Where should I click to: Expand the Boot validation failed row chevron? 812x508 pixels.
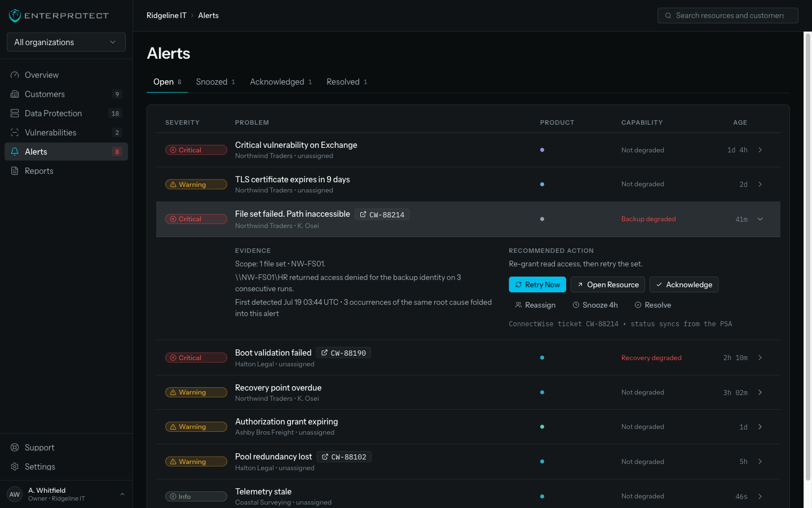(760, 358)
